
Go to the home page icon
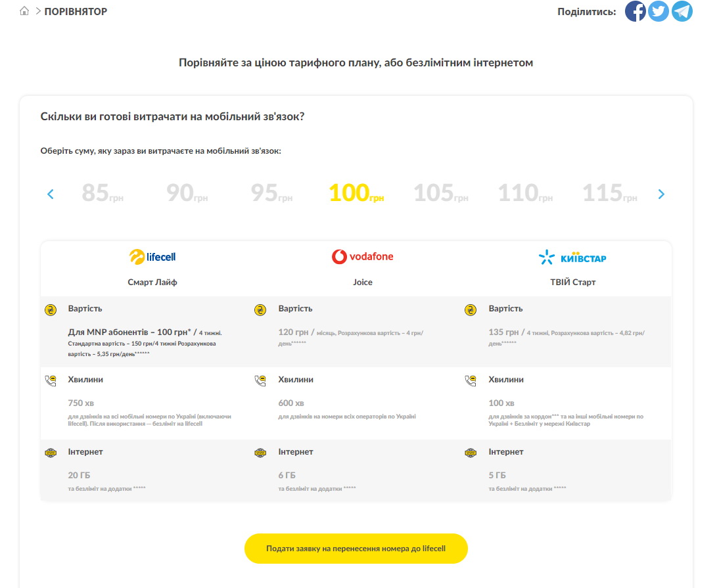24,11
